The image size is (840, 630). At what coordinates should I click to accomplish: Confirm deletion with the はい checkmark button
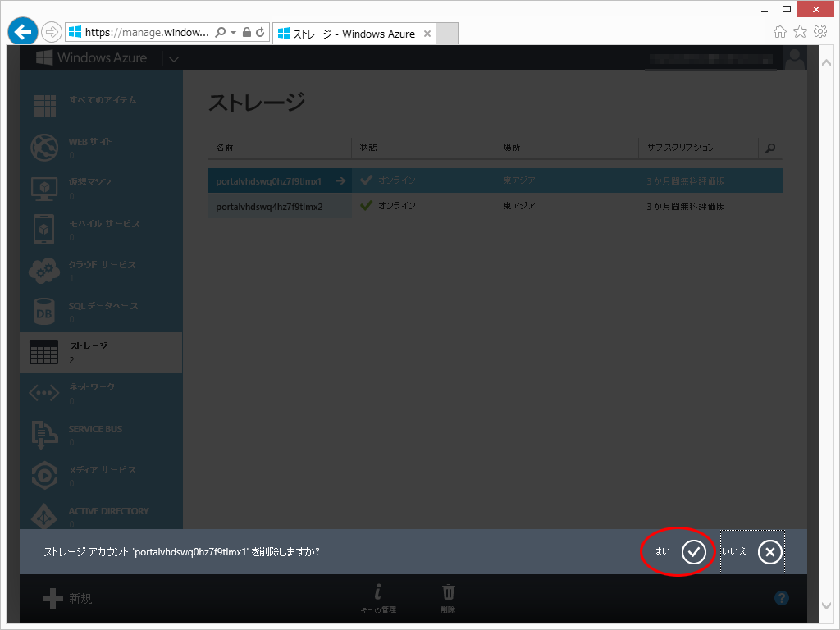point(693,552)
